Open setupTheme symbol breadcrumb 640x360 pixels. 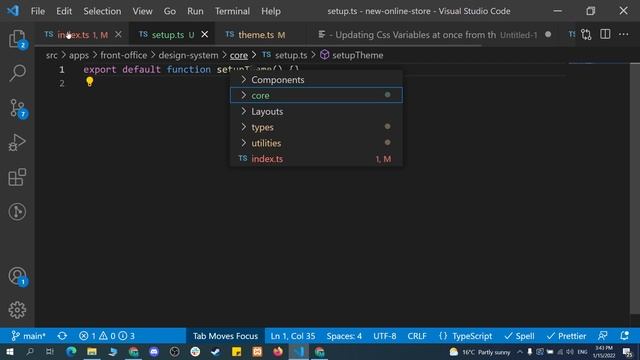pos(351,55)
